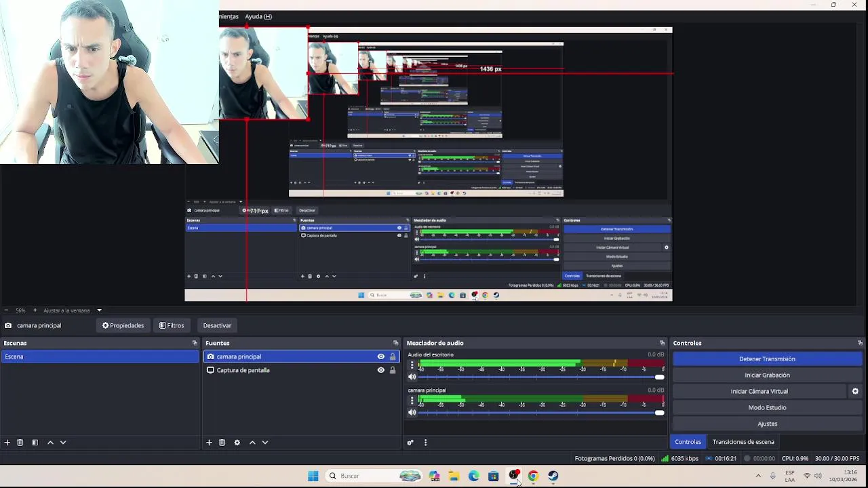Add a new scene with plus icon

coord(7,443)
